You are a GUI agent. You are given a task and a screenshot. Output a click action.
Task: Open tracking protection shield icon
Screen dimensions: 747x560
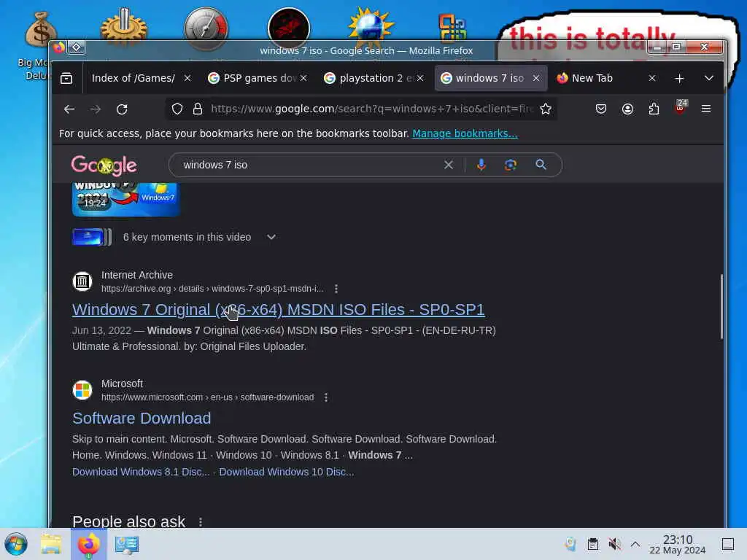click(x=177, y=109)
